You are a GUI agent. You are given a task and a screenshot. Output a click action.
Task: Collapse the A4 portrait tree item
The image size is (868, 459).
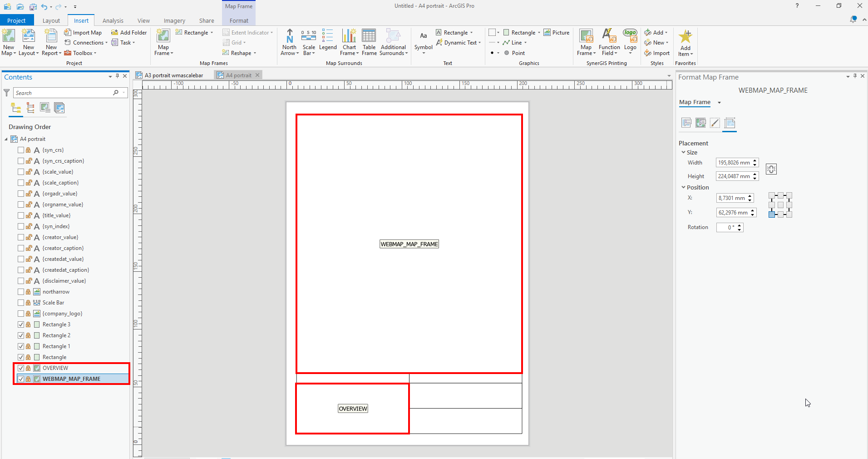click(5, 139)
